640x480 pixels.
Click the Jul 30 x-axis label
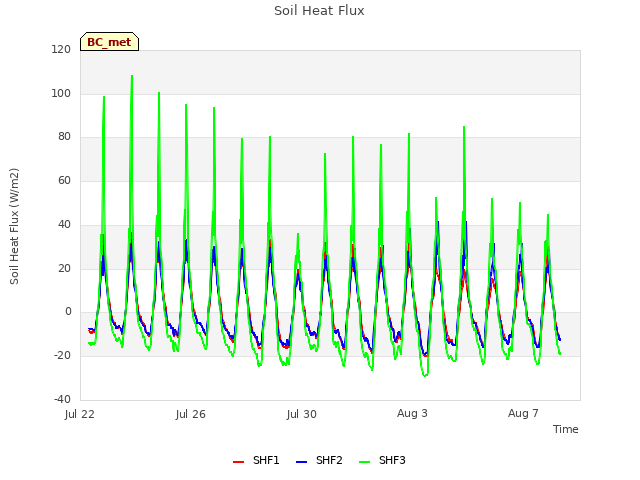pyautogui.click(x=302, y=414)
